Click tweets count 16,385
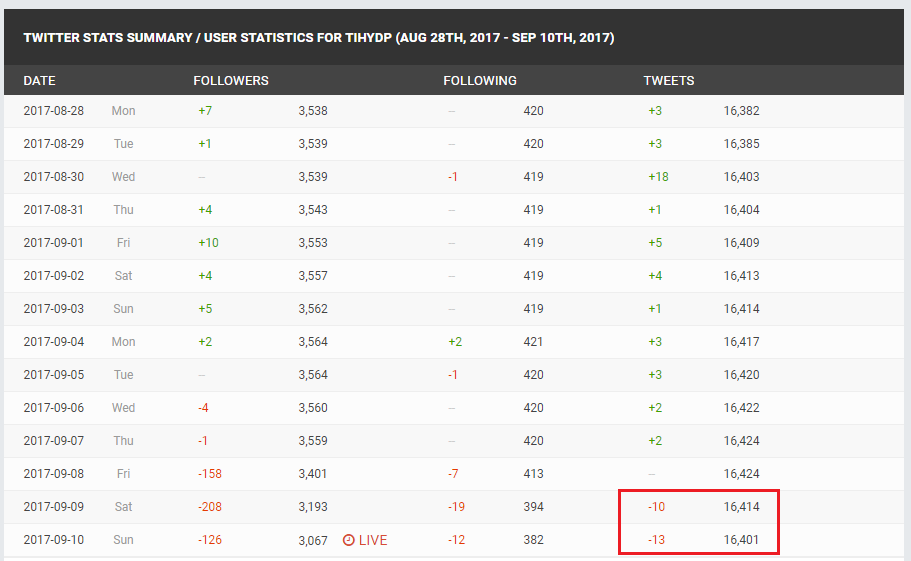 coord(741,144)
